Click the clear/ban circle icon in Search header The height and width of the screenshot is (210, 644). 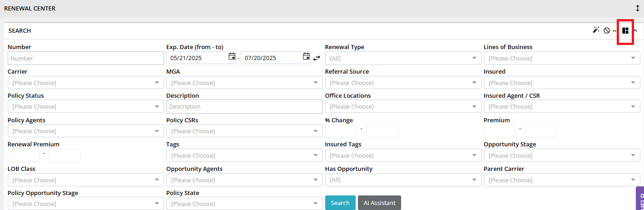607,31
